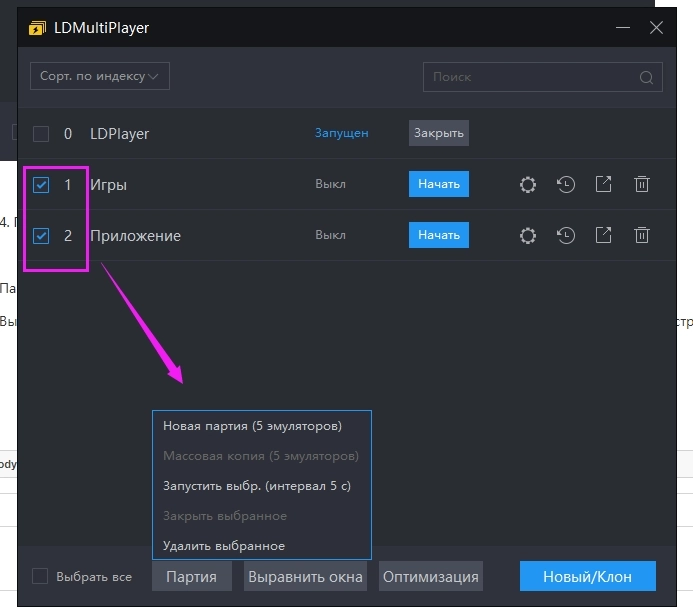Focus the Поиск search field
The image size is (693, 609).
click(x=530, y=77)
